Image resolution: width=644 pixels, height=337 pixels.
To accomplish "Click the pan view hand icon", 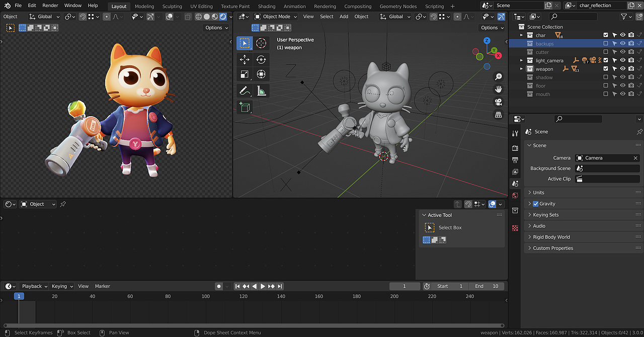I will pos(499,90).
